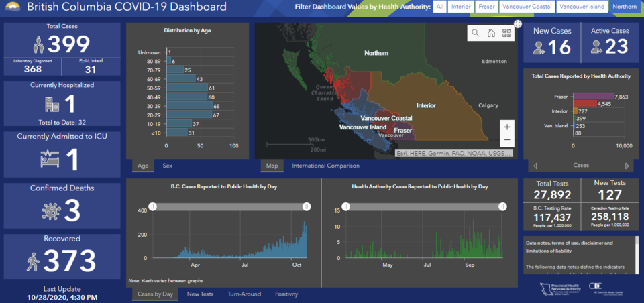This screenshot has height=303, width=644.
Task: Open the International Comparison tab
Action: tap(326, 166)
